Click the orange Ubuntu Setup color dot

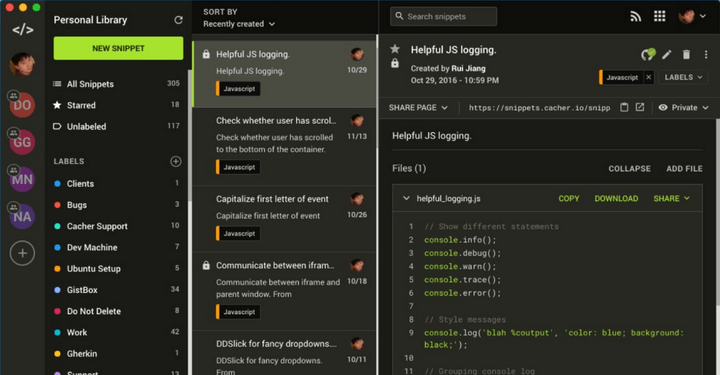point(57,269)
